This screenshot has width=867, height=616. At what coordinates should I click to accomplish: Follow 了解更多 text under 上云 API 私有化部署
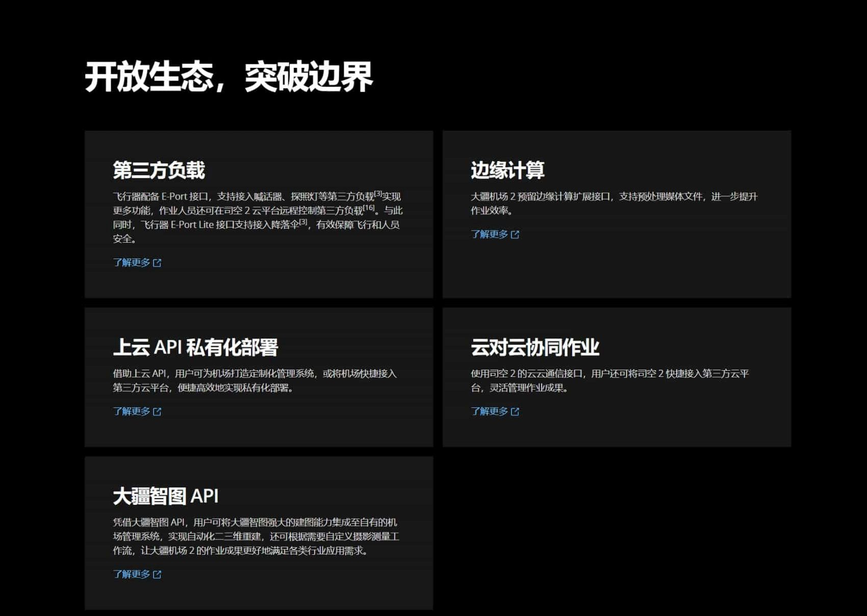pyautogui.click(x=132, y=412)
